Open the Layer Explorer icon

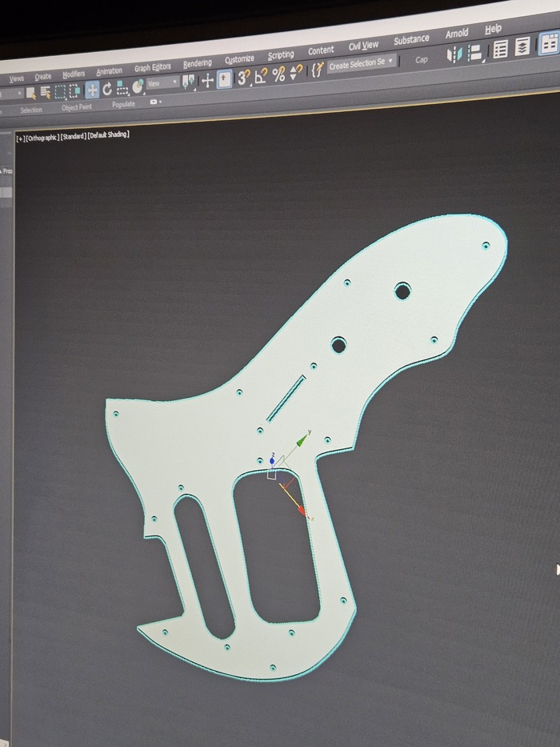click(x=522, y=47)
